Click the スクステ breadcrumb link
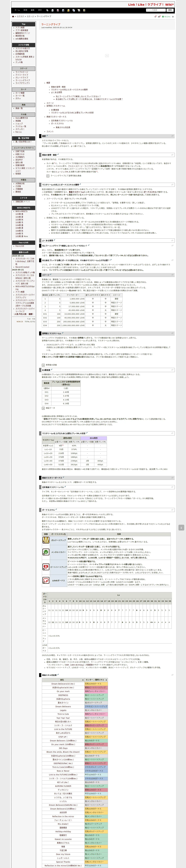Screen dimensions: 186x868 21,16
